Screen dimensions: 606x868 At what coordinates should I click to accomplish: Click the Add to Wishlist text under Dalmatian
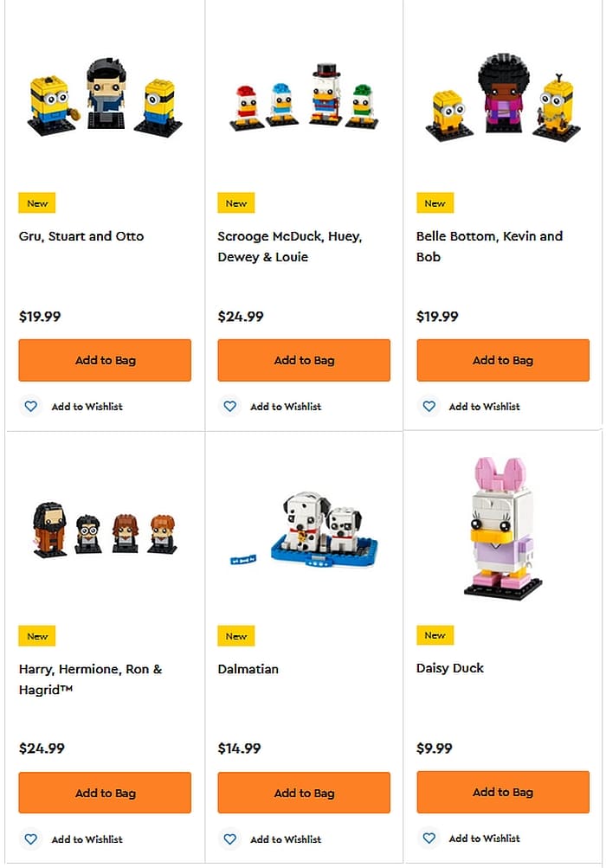pos(286,839)
